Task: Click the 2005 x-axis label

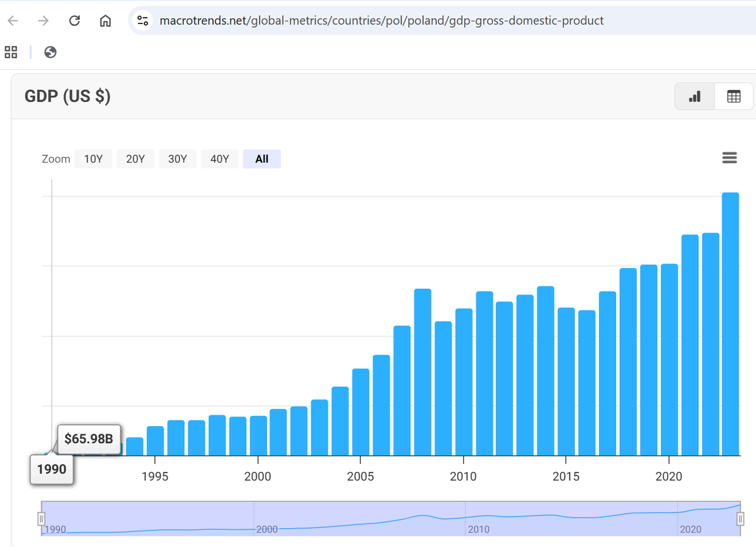Action: pos(361,477)
